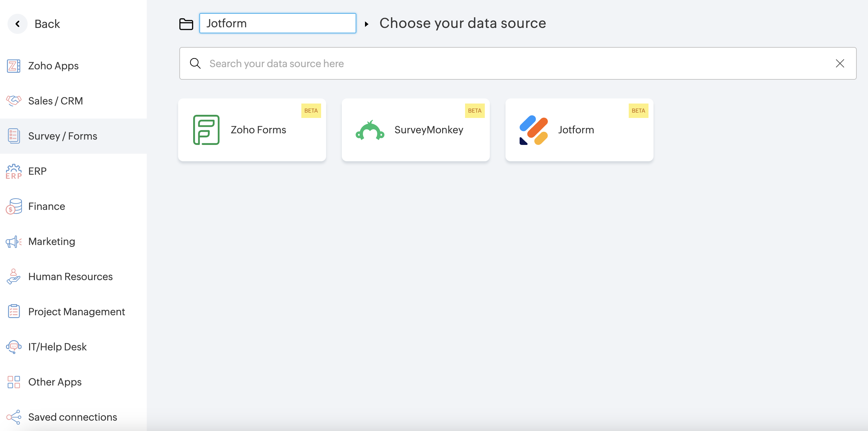This screenshot has height=431, width=868.
Task: Click the Saved connections share icon
Action: (x=13, y=417)
